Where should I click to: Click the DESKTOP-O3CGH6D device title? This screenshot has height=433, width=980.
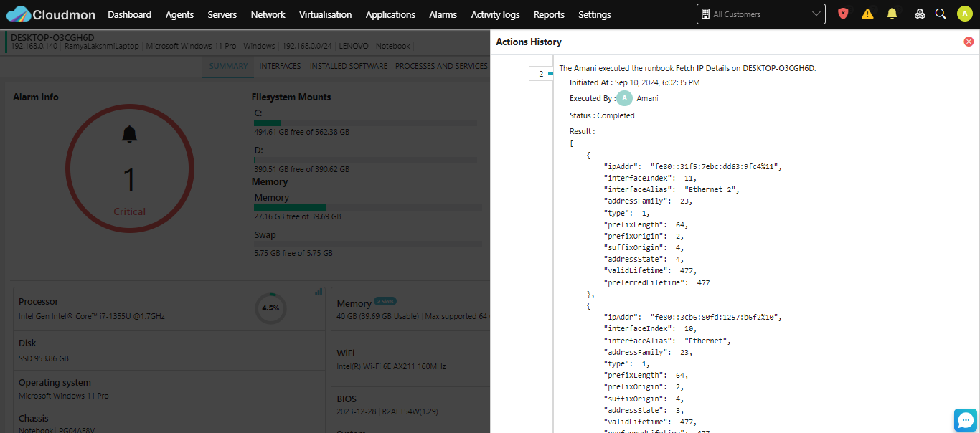[x=52, y=37]
